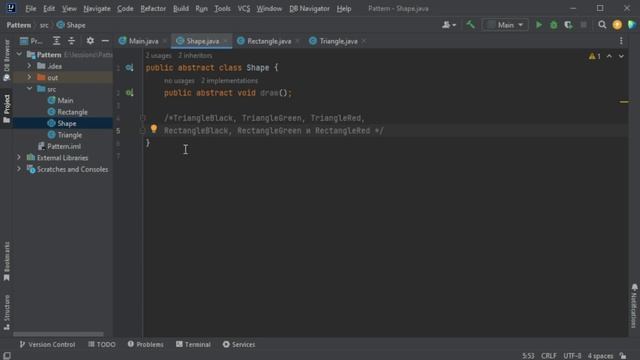Expand the .idea folder

pyautogui.click(x=29, y=66)
